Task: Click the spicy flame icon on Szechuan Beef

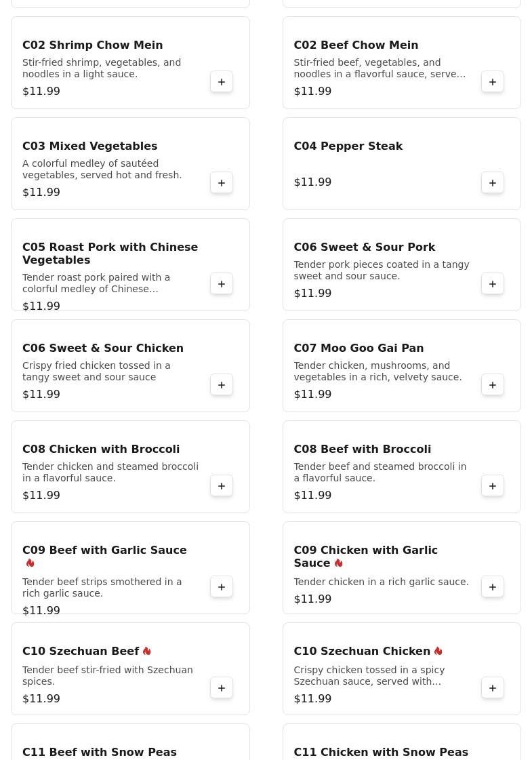Action: pyautogui.click(x=147, y=651)
